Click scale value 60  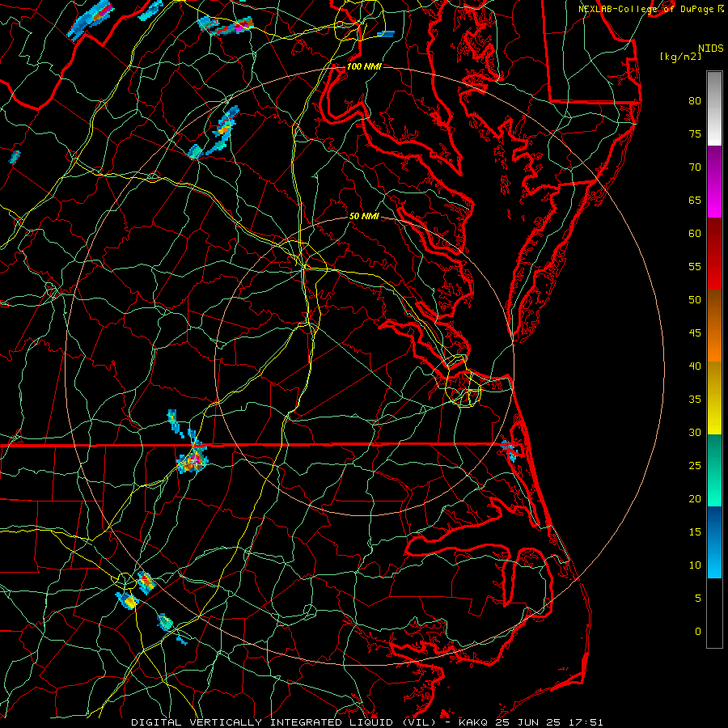point(695,234)
